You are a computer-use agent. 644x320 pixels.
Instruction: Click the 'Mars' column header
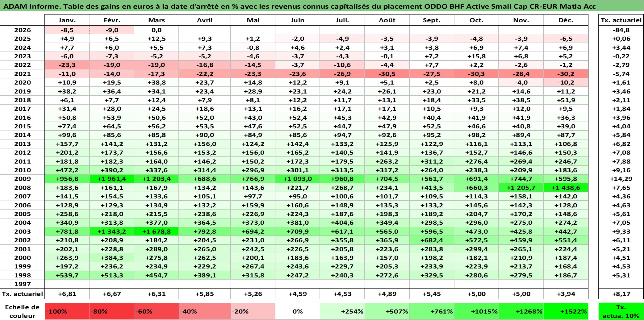tap(157, 20)
